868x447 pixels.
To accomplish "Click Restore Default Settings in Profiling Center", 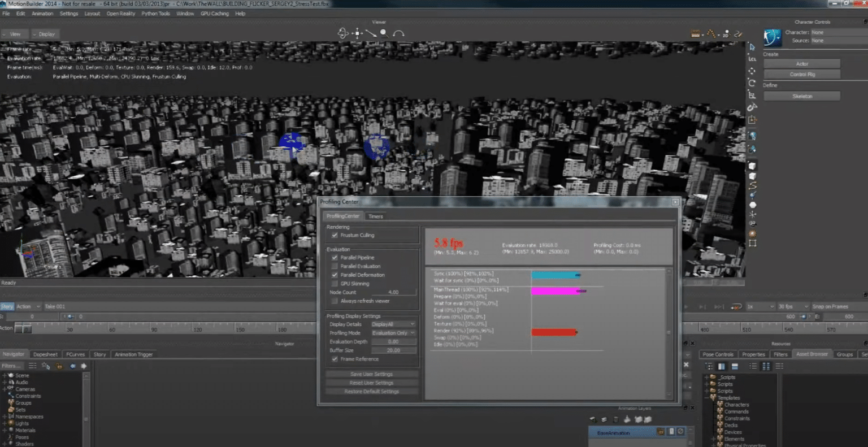I will 371,390.
